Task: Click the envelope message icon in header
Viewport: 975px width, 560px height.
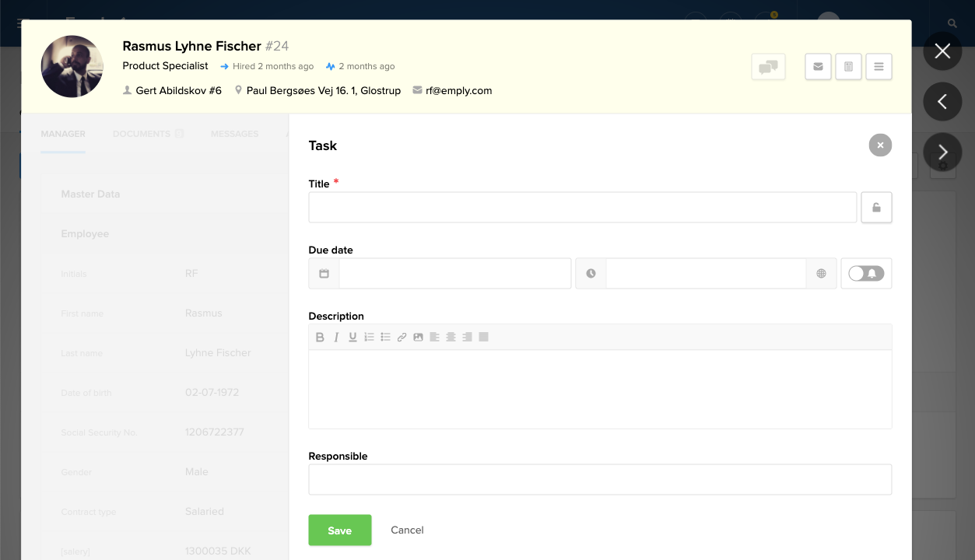Action: tap(818, 67)
